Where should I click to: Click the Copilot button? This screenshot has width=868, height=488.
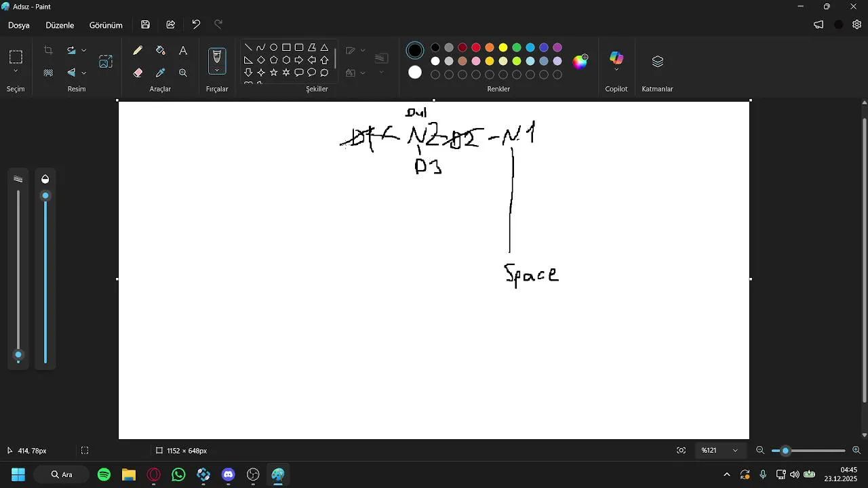[x=616, y=58]
